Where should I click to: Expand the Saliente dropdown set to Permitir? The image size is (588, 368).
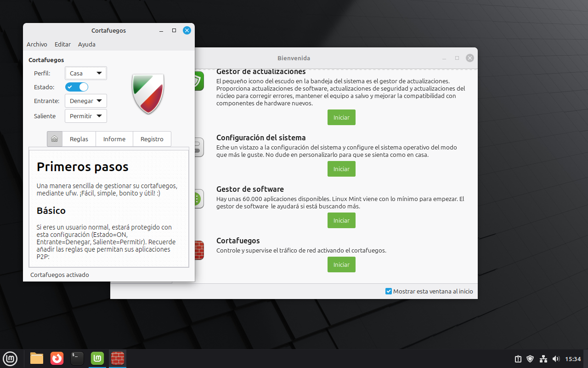coord(85,116)
